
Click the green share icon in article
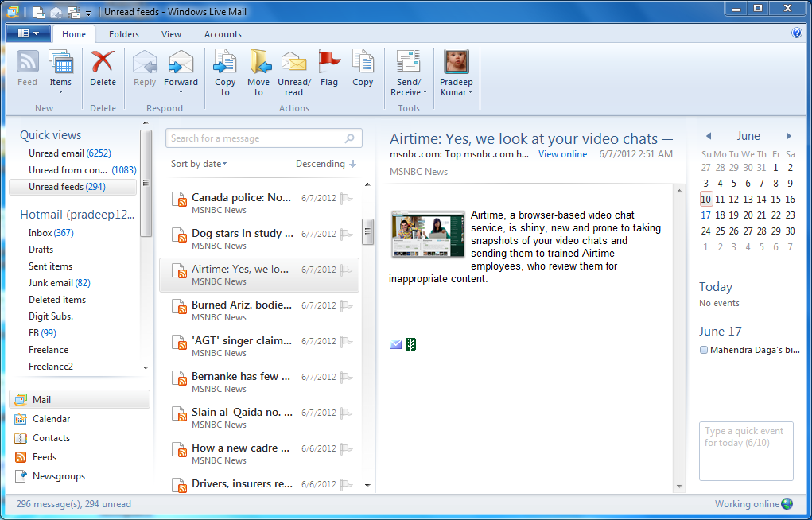[x=410, y=344]
